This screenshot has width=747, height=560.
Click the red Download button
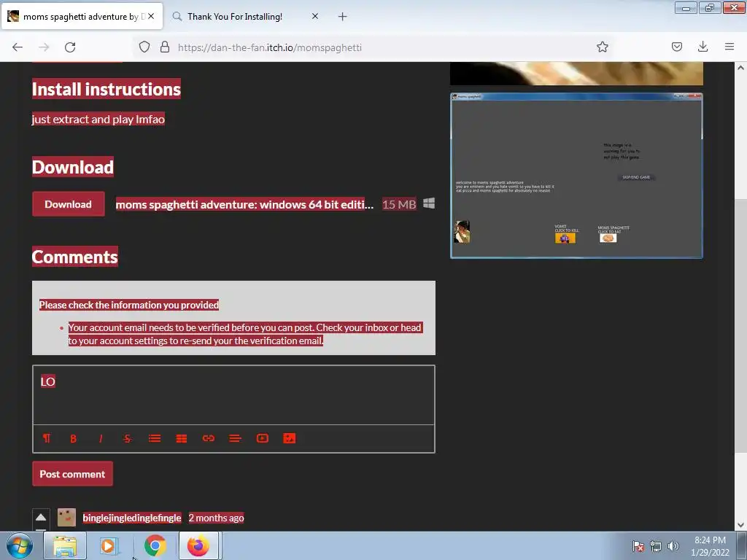point(68,204)
